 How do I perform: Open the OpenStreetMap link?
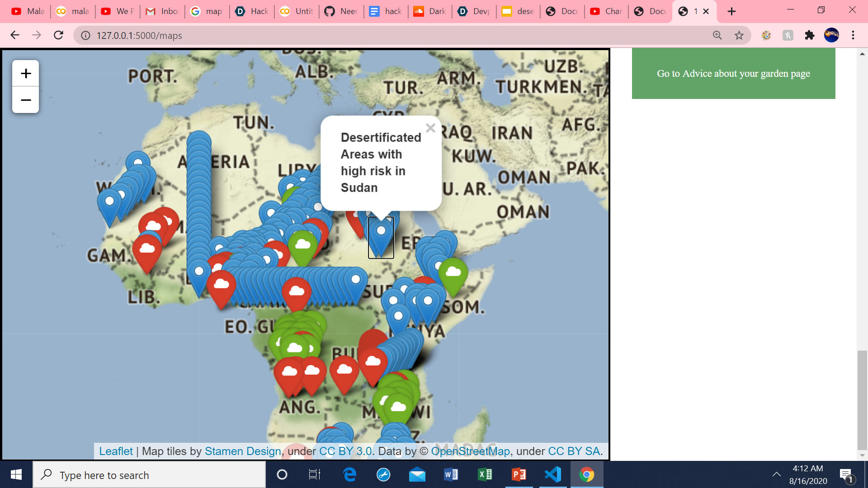coord(470,451)
